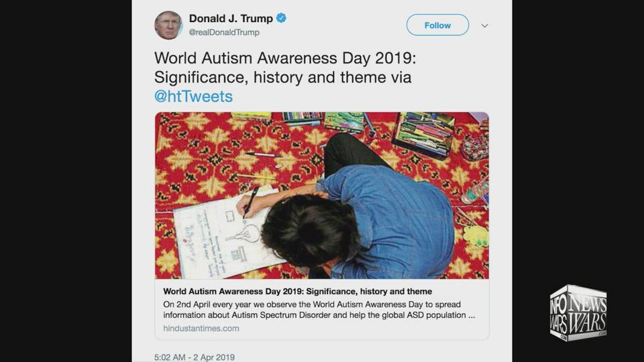The width and height of the screenshot is (644, 362).
Task: Click the 'Significance, history and theme via' line
Action: [x=282, y=77]
